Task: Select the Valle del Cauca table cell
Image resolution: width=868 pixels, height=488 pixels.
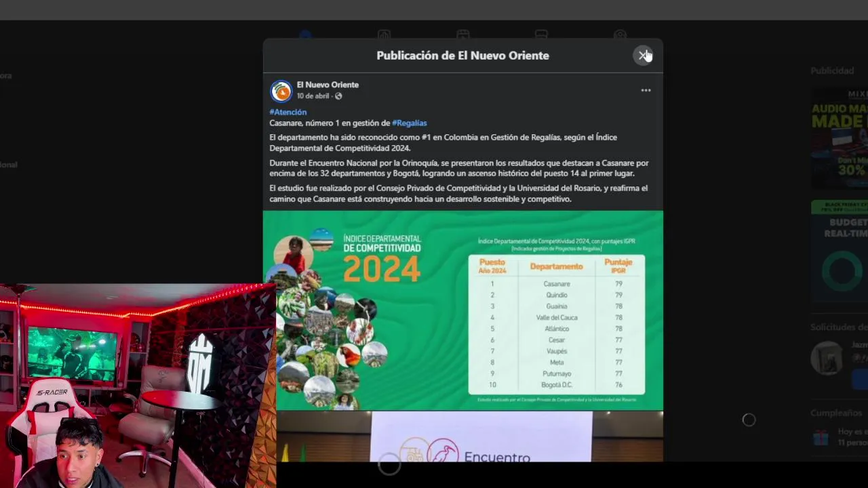Action: pos(557,318)
